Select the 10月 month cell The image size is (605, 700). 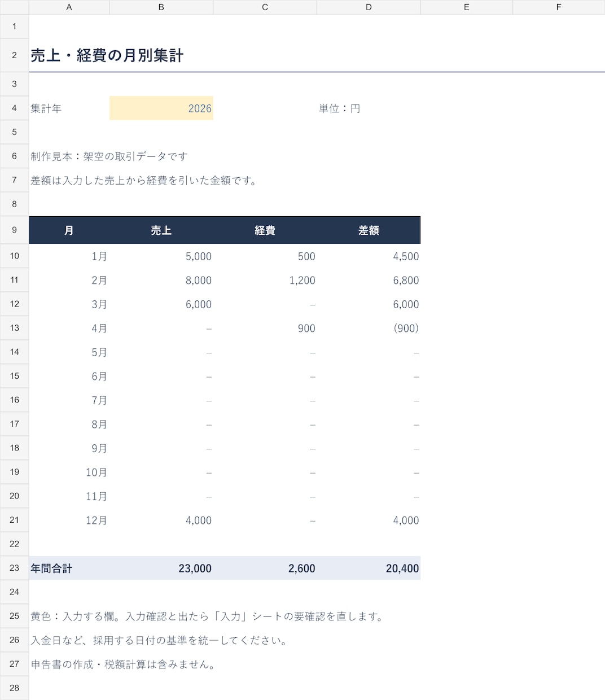(69, 472)
